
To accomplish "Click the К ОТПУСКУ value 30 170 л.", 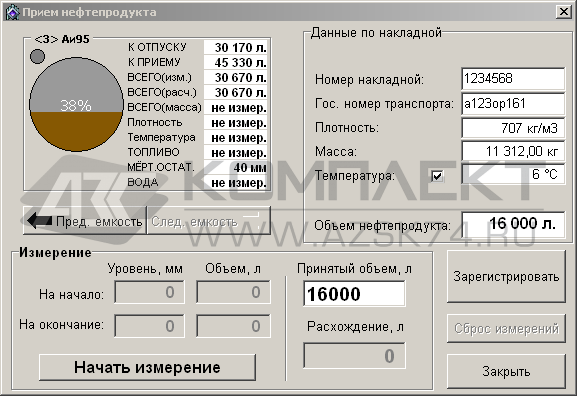I will [x=236, y=47].
